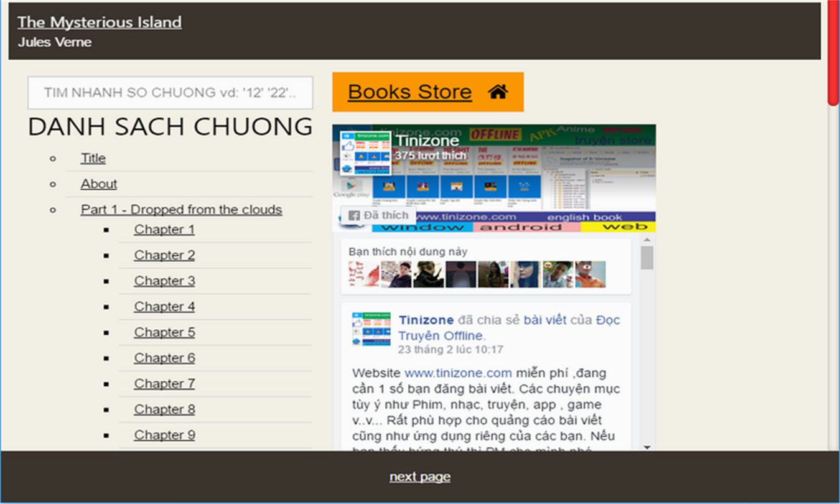
Task: Click the Facebook widget scrollbar thumb
Action: [x=646, y=258]
